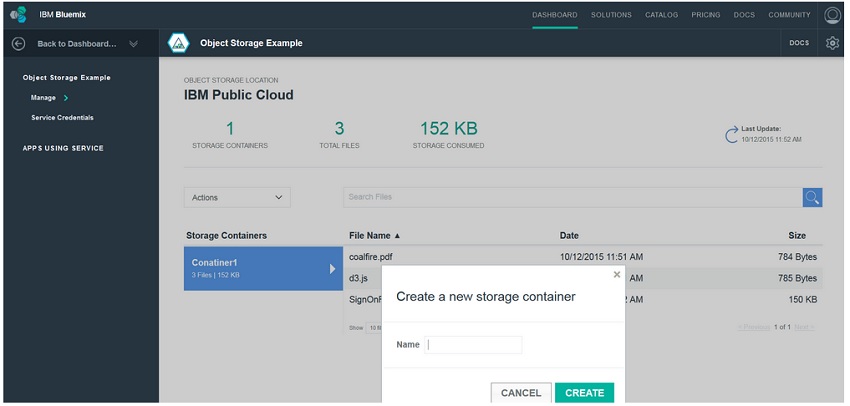
Task: Expand the Back to Dashboard chevron
Action: (x=133, y=44)
